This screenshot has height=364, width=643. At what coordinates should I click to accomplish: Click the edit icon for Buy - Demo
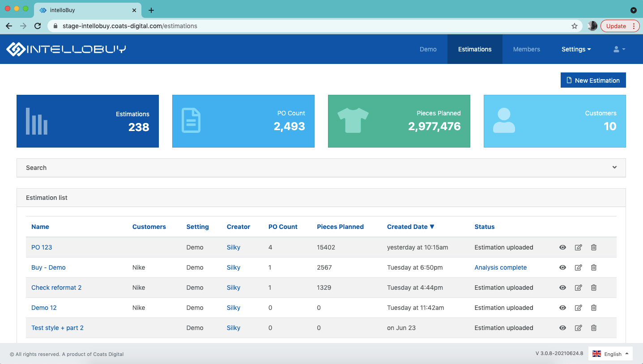[x=578, y=267]
